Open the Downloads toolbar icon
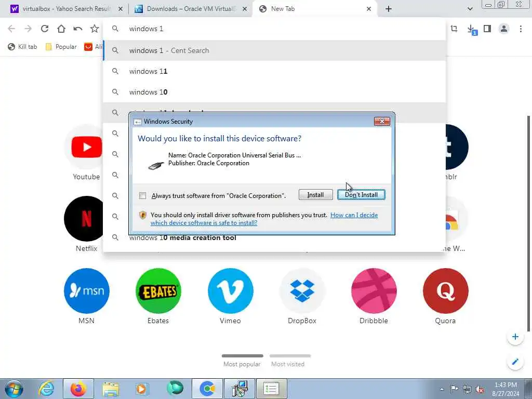The height and width of the screenshot is (399, 532). click(471, 29)
